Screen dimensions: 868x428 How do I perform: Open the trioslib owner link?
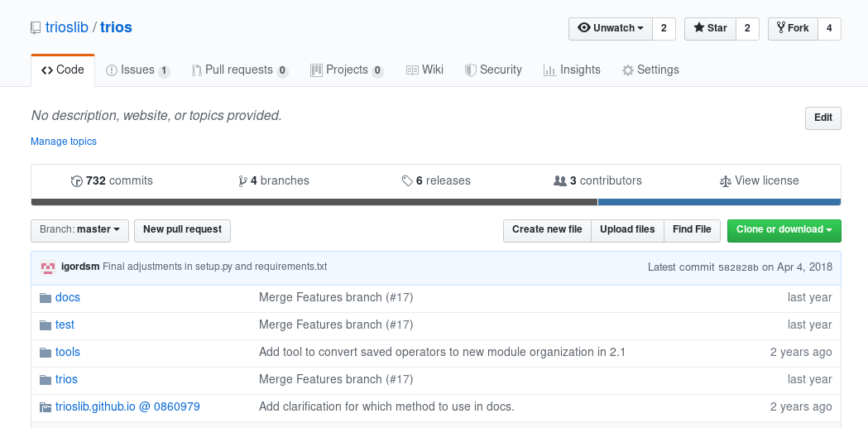click(x=66, y=27)
